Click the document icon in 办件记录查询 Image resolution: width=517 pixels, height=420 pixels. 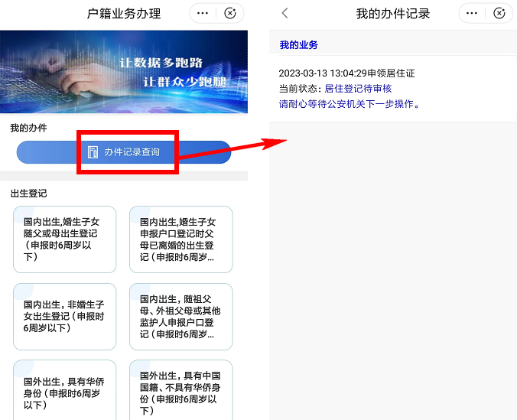(x=93, y=152)
